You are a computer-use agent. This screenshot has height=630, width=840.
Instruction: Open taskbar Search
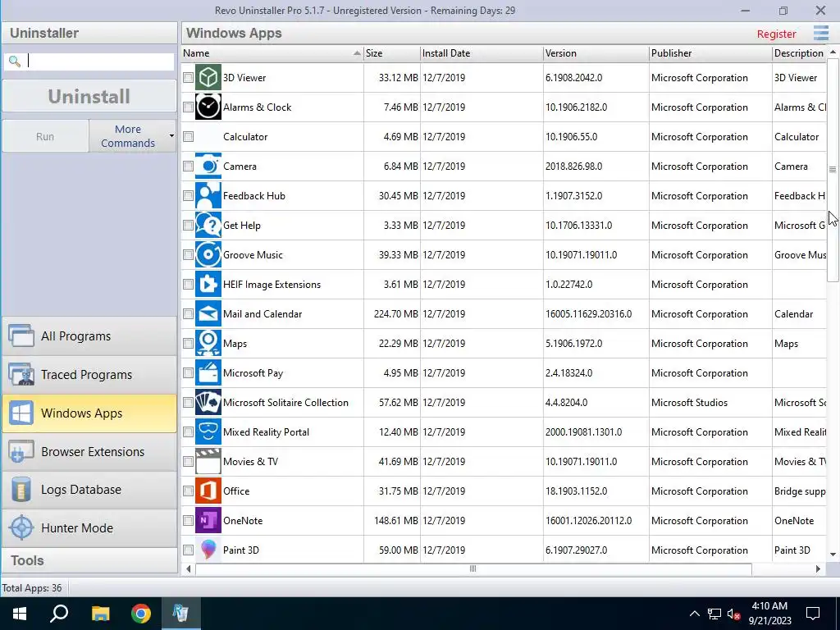click(59, 614)
